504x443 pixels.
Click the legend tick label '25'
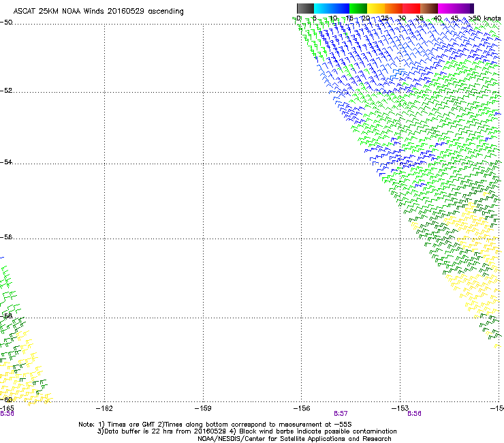pyautogui.click(x=385, y=18)
